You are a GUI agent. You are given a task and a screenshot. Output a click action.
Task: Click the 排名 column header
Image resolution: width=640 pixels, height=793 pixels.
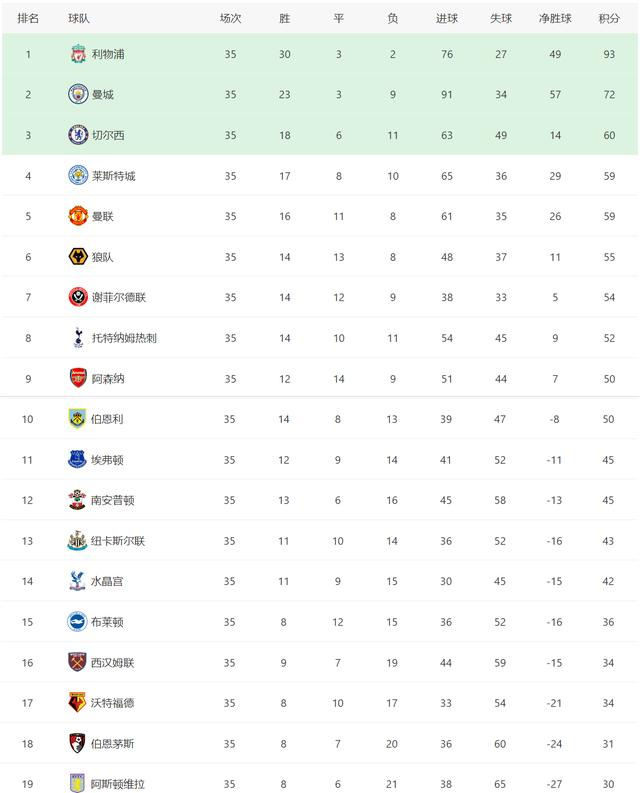click(28, 18)
